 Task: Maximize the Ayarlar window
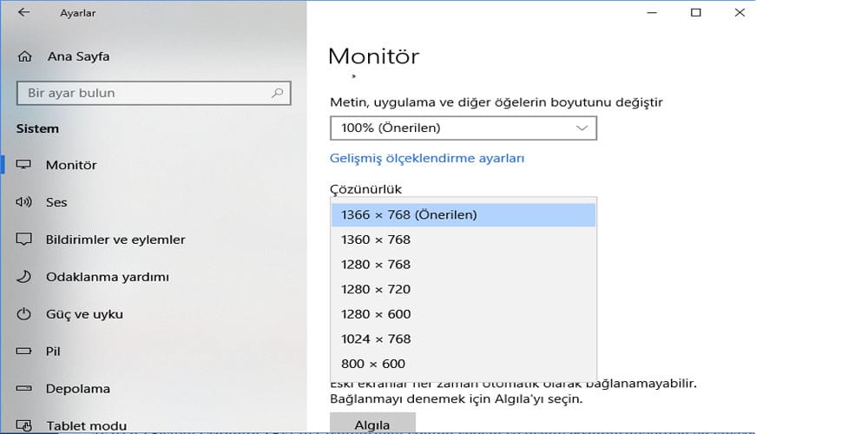point(696,13)
